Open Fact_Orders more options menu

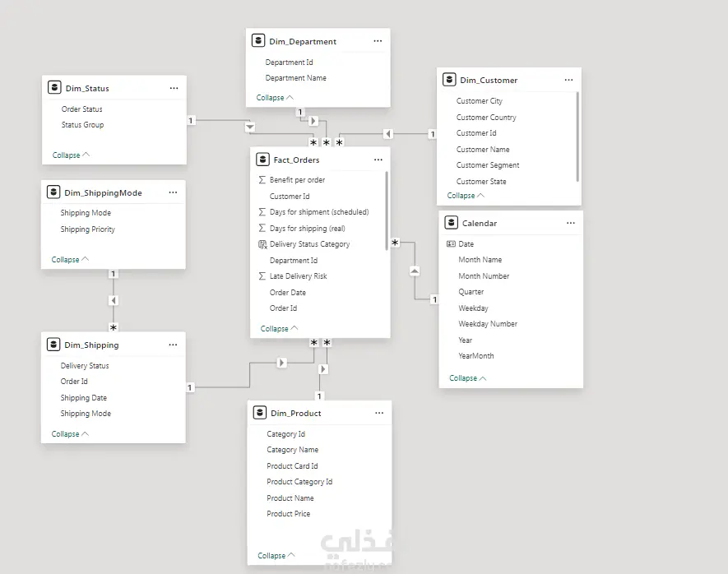[378, 160]
